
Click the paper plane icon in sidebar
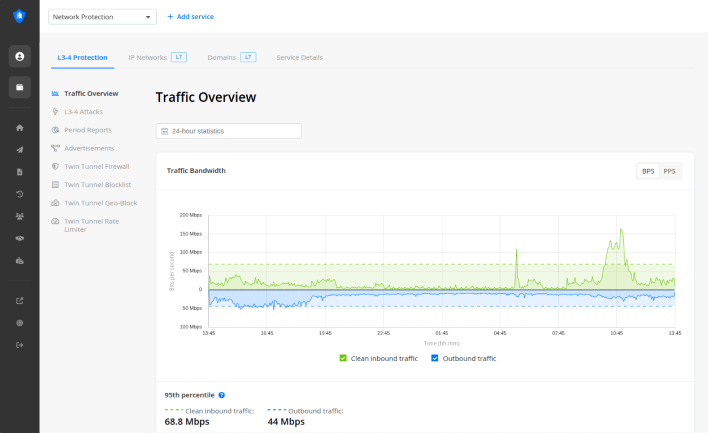click(x=20, y=150)
